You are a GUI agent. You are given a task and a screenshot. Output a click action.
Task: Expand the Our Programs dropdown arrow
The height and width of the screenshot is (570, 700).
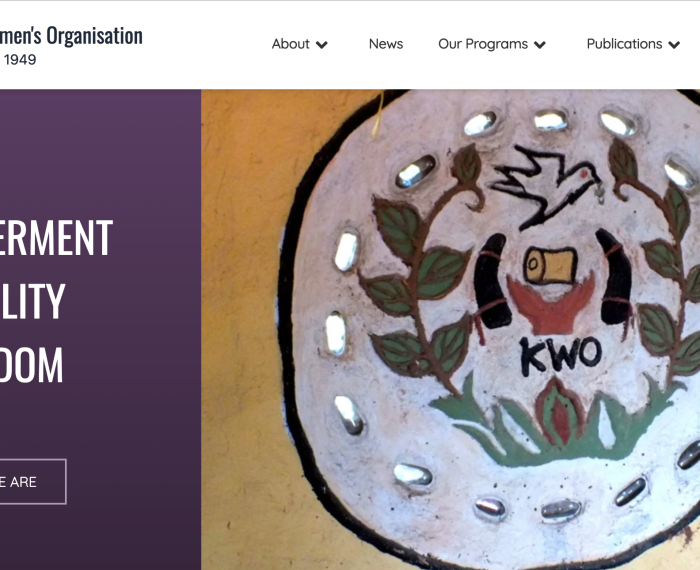[540, 45]
